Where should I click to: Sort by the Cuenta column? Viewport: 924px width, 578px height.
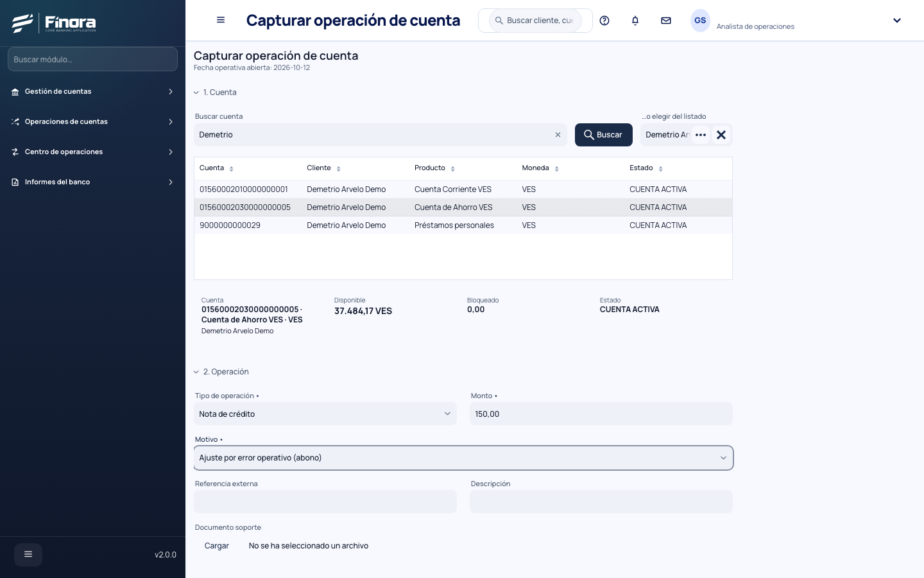[232, 169]
